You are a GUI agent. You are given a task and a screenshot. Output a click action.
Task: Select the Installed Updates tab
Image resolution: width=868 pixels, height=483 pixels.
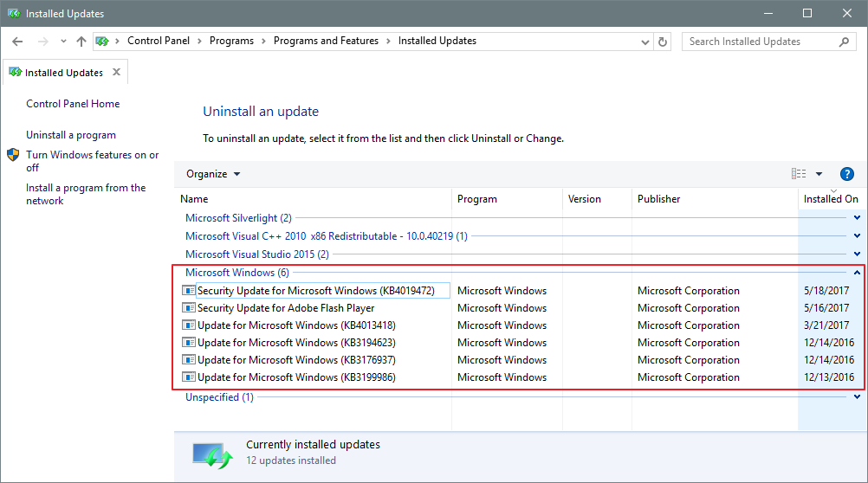pyautogui.click(x=65, y=73)
